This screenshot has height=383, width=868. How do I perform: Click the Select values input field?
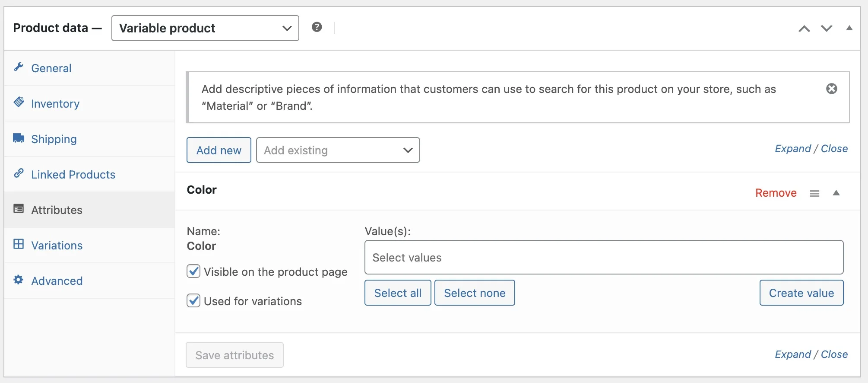(604, 257)
